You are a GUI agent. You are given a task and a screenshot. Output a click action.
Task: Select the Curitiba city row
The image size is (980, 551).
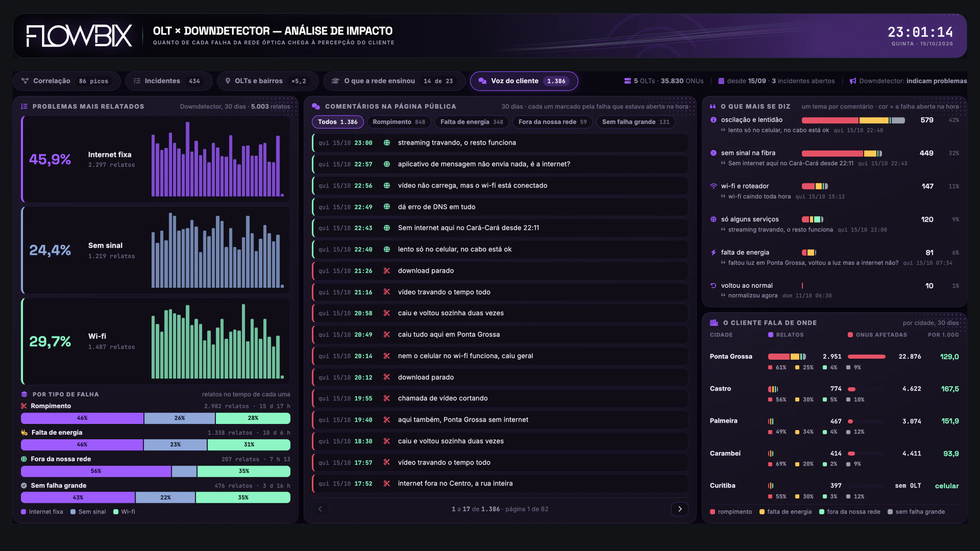835,491
